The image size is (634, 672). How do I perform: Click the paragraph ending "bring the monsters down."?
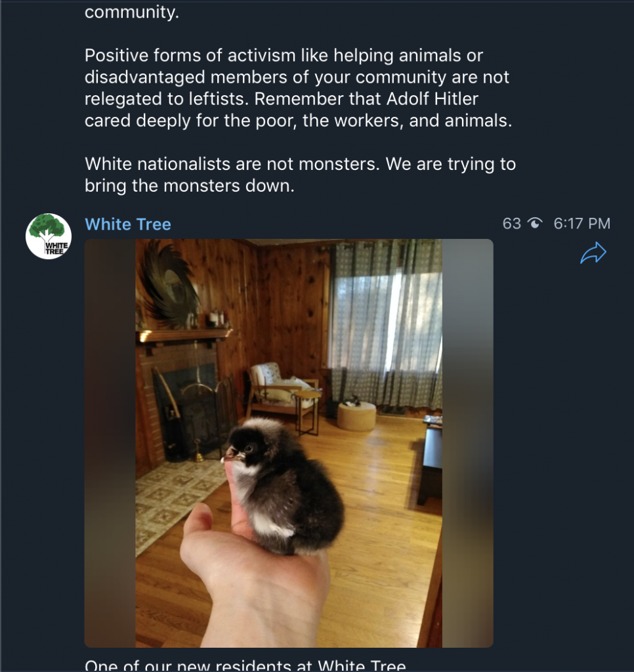pos(300,175)
